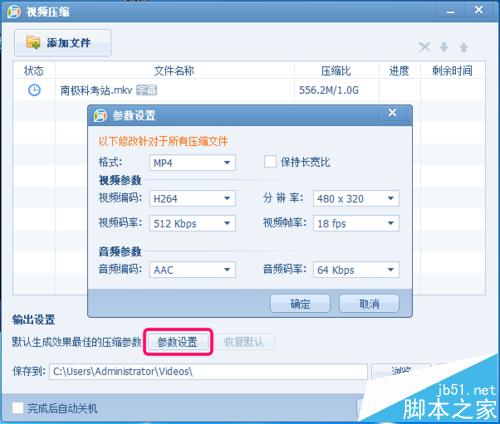Click the move down arrow icon
The height and width of the screenshot is (424, 500).
(x=444, y=47)
